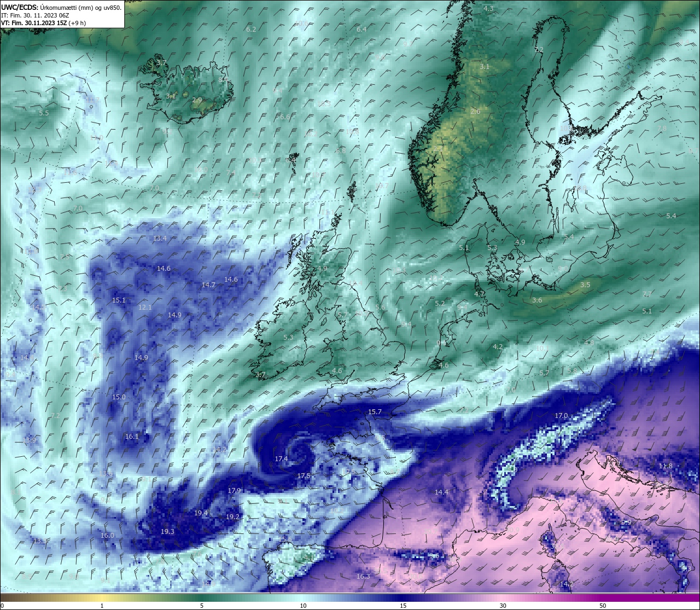Click the 16.1 value on the map
The image size is (700, 610).
(132, 437)
